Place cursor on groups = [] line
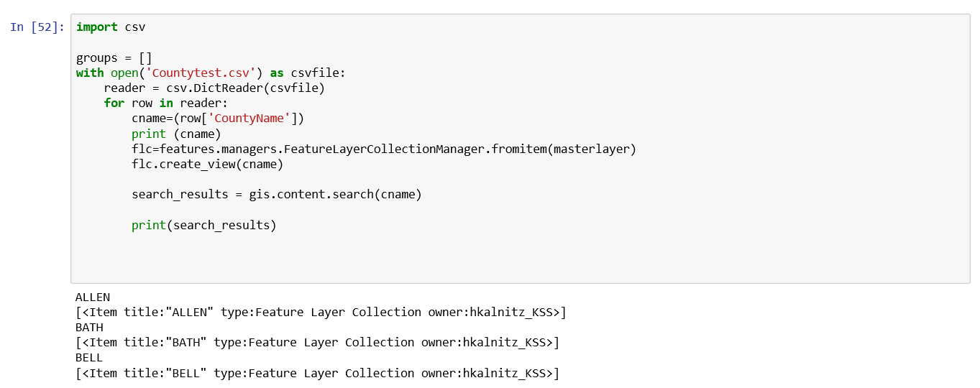 click(114, 58)
